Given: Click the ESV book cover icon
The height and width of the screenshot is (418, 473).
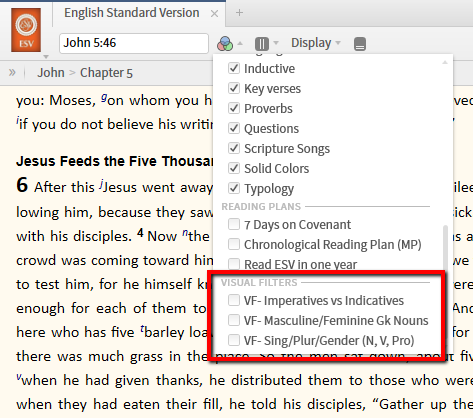Looking at the screenshot, I should (26, 30).
